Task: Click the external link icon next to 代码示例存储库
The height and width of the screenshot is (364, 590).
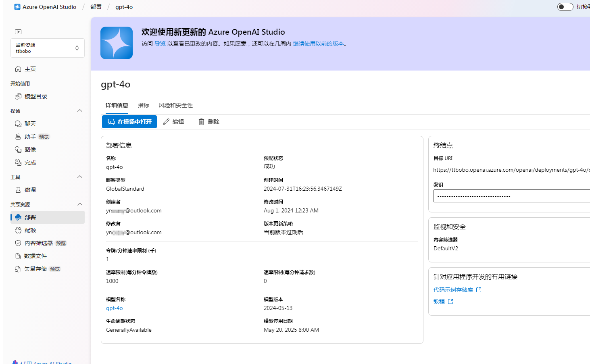Action: click(479, 290)
